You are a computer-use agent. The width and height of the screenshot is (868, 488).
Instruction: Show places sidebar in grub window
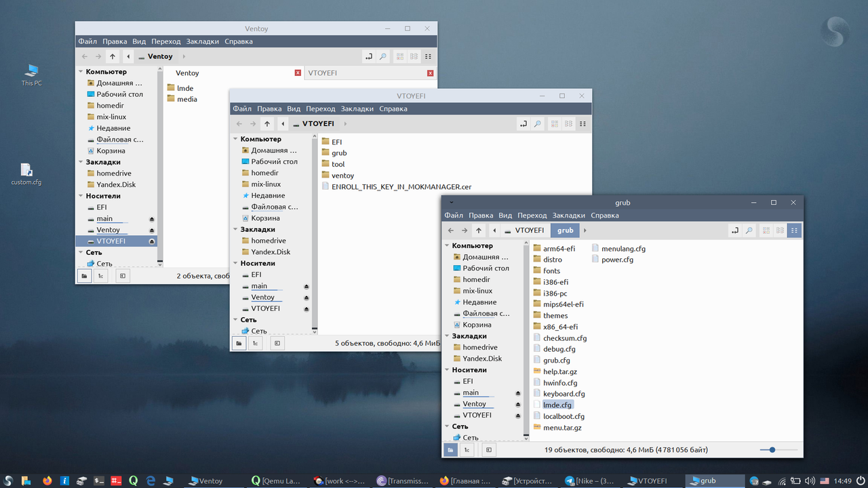click(451, 449)
